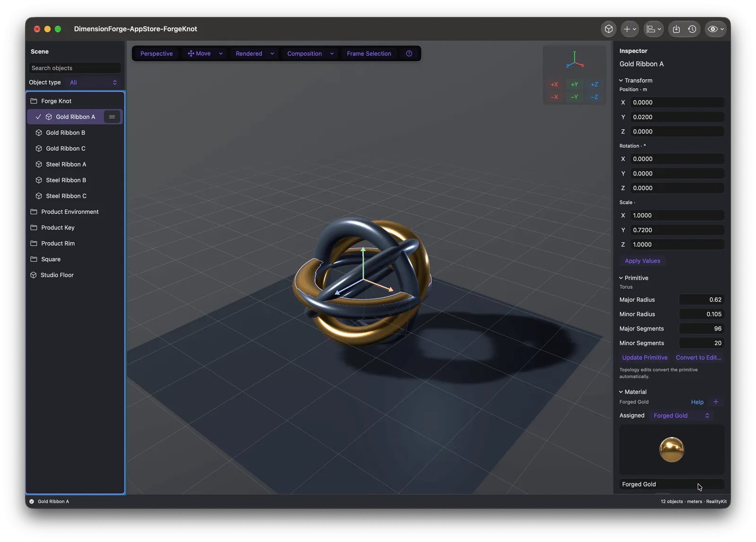The height and width of the screenshot is (542, 756).
Task: Open the Move tool dropdown arrow
Action: click(221, 53)
